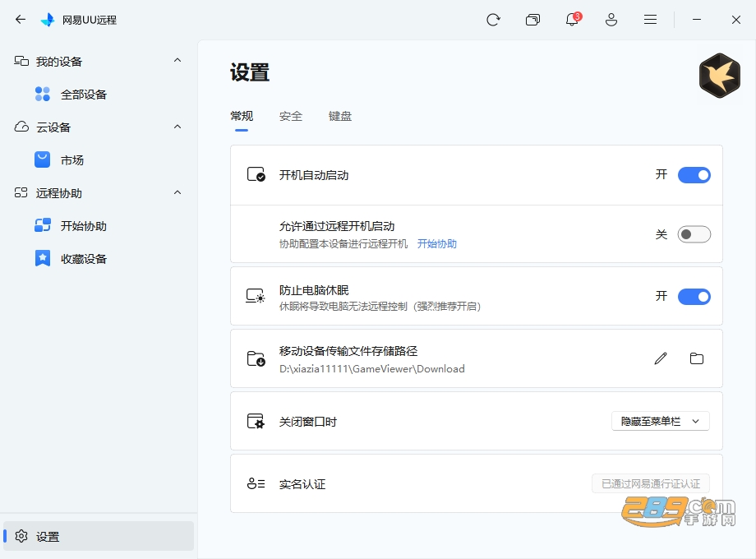Viewport: 756px width, 559px height.
Task: Open notifications bell with red badge
Action: click(572, 19)
